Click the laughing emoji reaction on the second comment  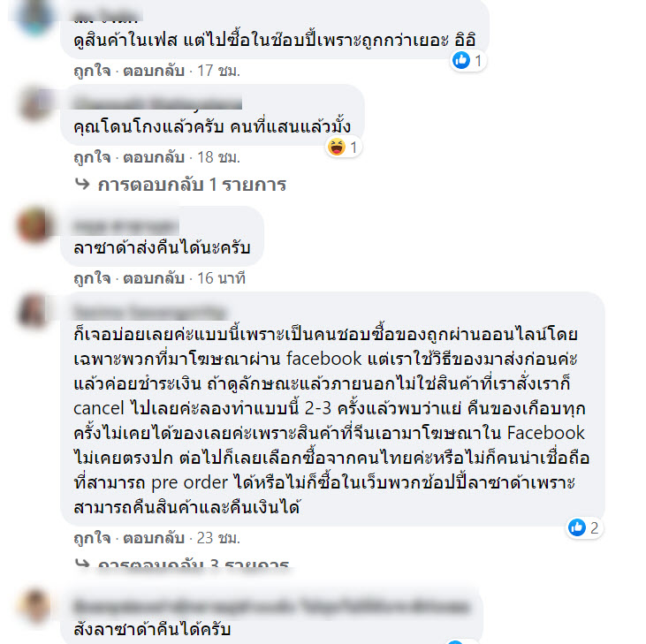click(337, 147)
